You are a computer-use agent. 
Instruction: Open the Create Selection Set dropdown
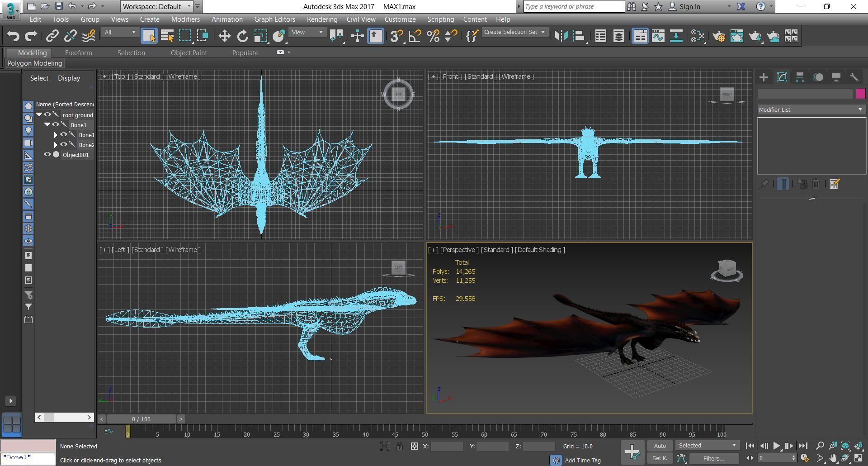click(514, 32)
